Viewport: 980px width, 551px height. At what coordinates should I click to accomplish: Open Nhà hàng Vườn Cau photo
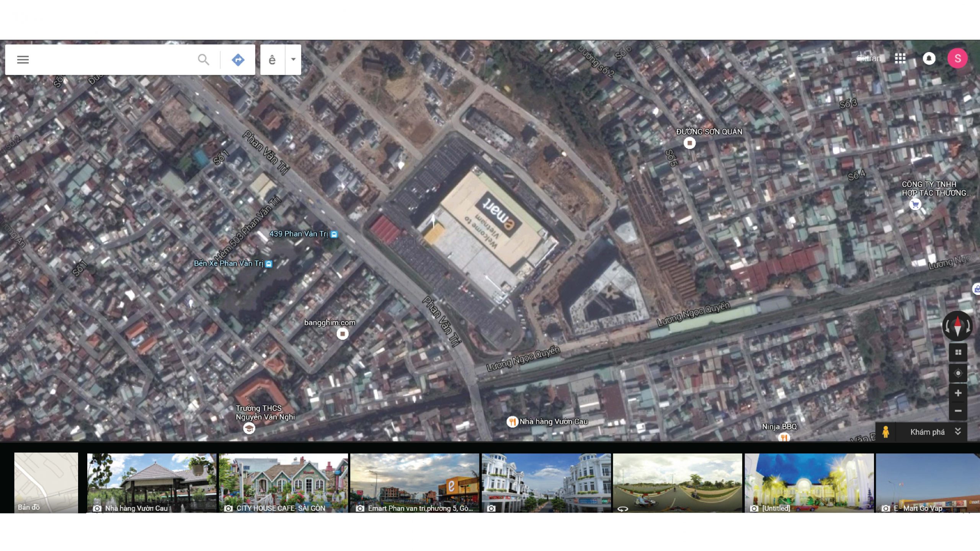coord(152,483)
